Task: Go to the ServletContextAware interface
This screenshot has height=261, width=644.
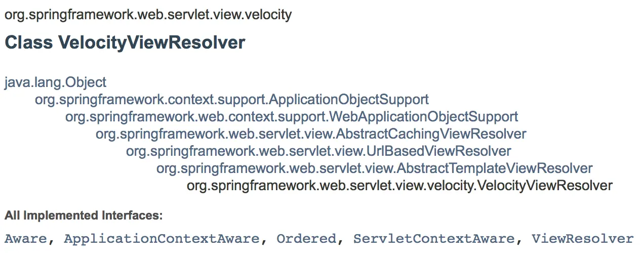Action: (434, 239)
